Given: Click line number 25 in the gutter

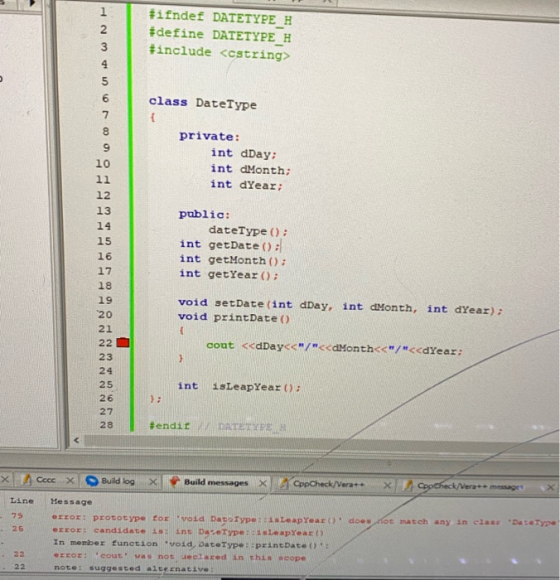Looking at the screenshot, I should pyautogui.click(x=106, y=384).
